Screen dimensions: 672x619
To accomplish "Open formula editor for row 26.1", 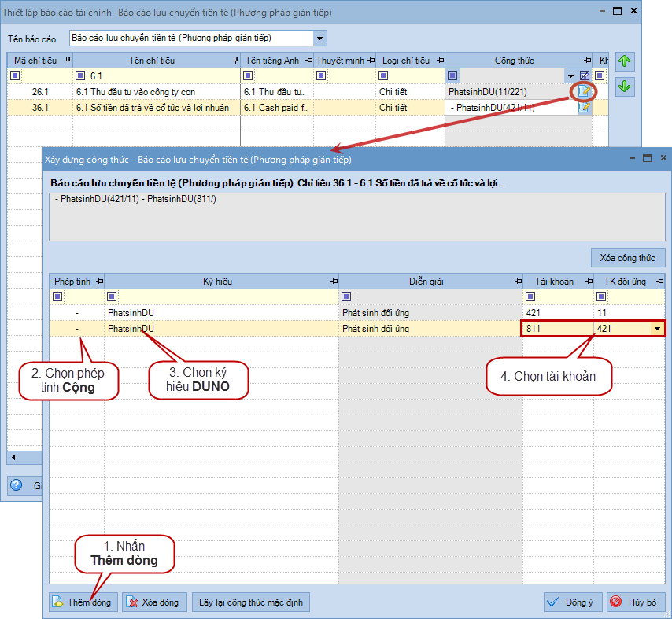I will point(584,92).
